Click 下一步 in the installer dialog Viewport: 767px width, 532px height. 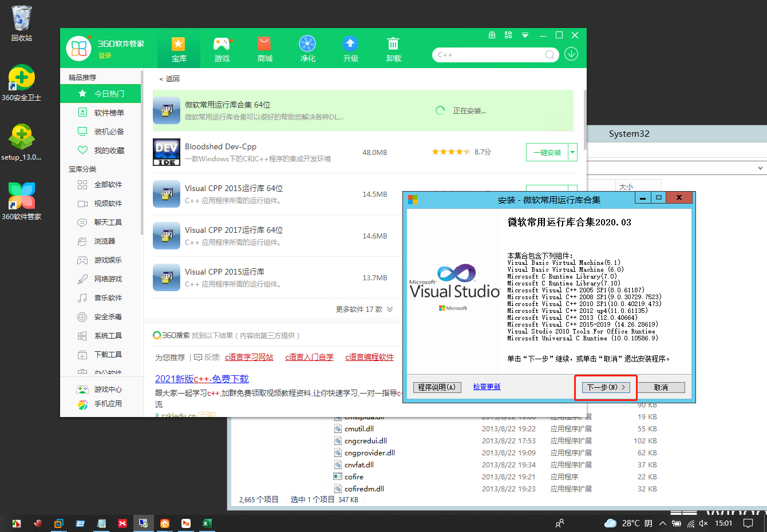(605, 387)
